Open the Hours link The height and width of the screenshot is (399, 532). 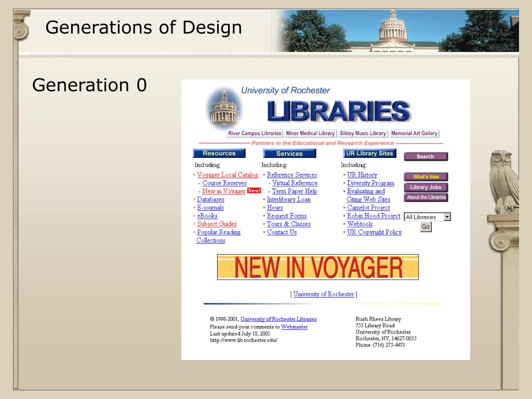pos(275,208)
